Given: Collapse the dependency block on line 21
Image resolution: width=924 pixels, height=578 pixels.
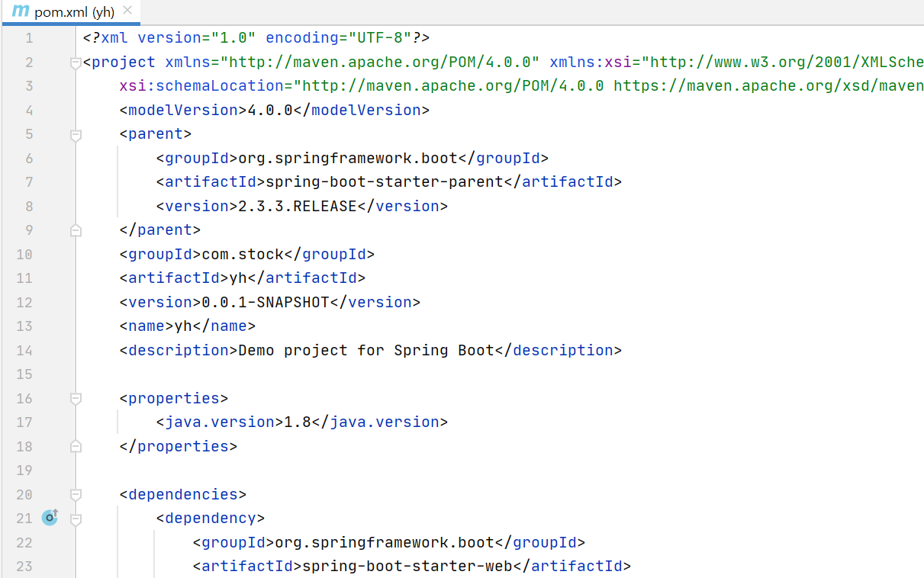Looking at the screenshot, I should click(x=76, y=519).
